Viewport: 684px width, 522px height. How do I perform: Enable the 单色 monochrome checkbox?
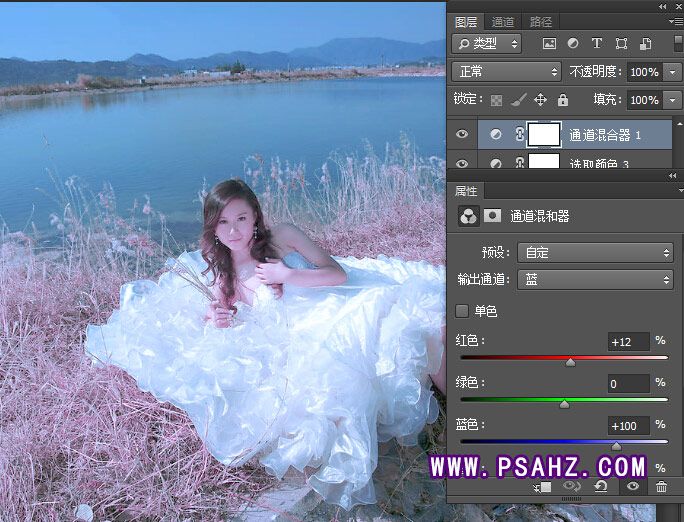click(462, 311)
